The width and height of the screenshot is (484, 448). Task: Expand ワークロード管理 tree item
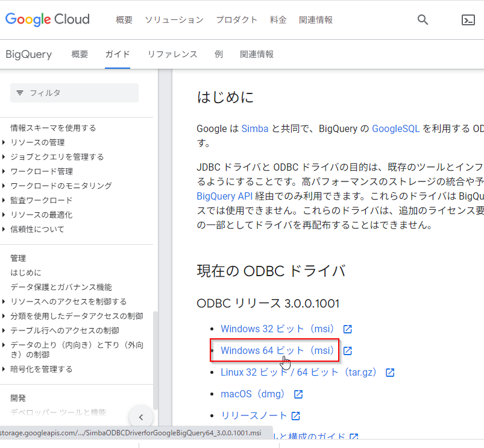[4, 171]
